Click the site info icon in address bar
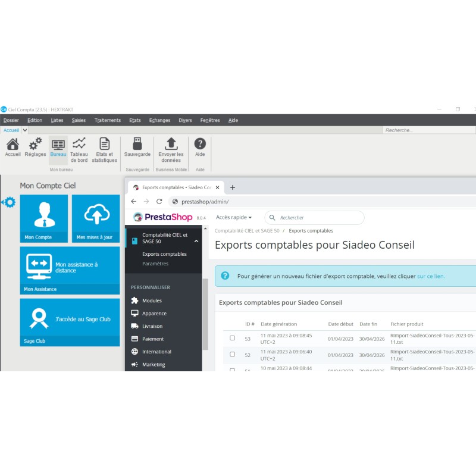The width and height of the screenshot is (476, 476). click(x=175, y=202)
